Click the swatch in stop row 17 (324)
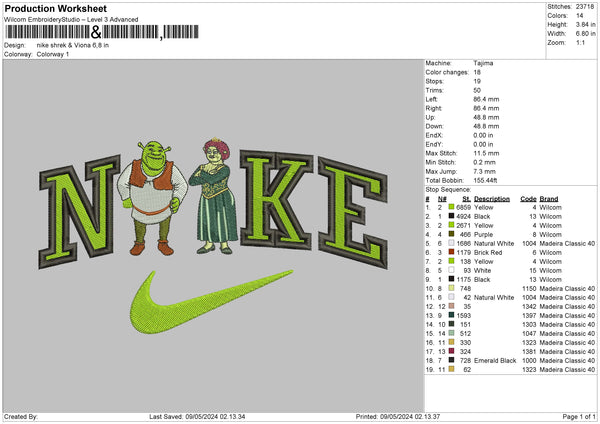Image resolution: width=600 pixels, height=424 pixels. pos(451,351)
